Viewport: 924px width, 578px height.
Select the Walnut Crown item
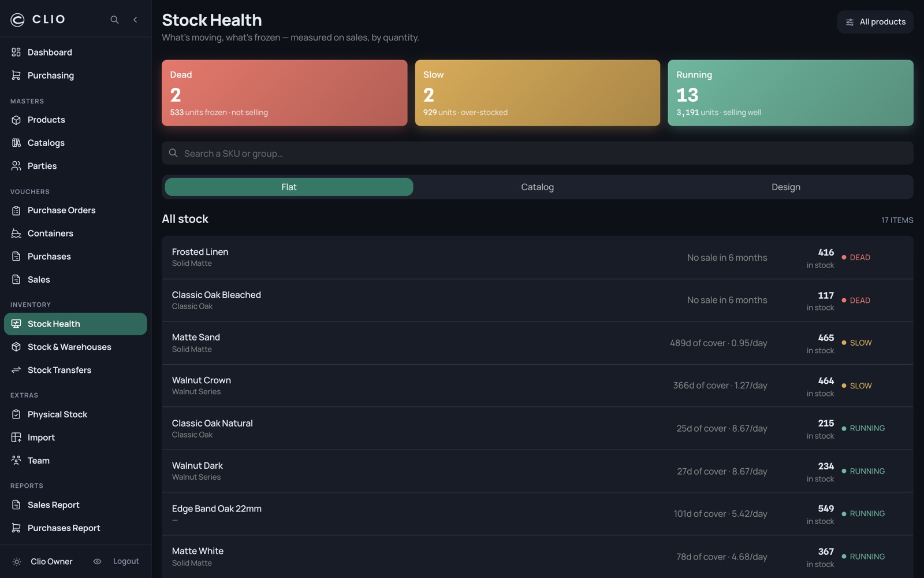tap(537, 386)
